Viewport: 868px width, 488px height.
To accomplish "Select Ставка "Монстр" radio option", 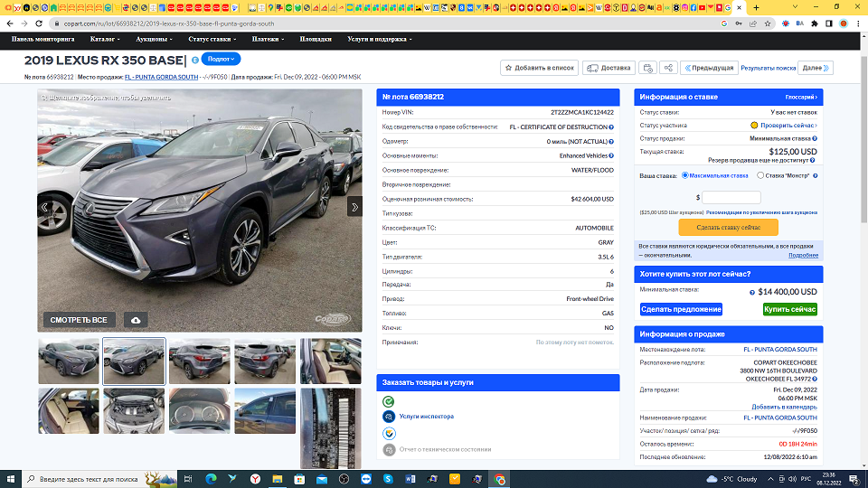I will click(x=760, y=175).
